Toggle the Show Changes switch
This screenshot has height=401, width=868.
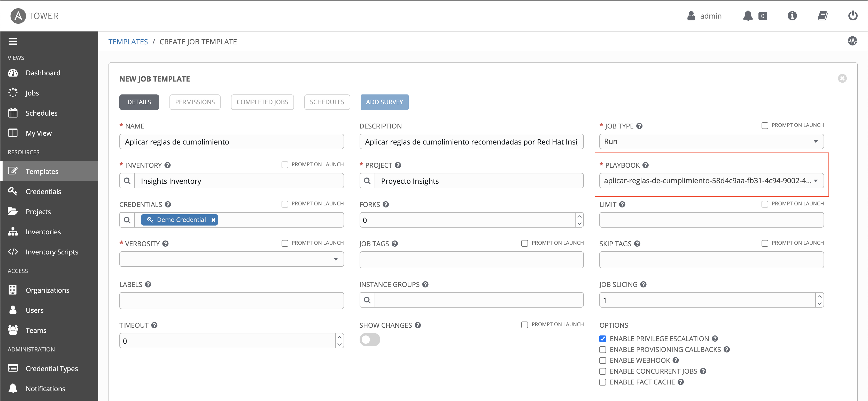[x=370, y=340]
